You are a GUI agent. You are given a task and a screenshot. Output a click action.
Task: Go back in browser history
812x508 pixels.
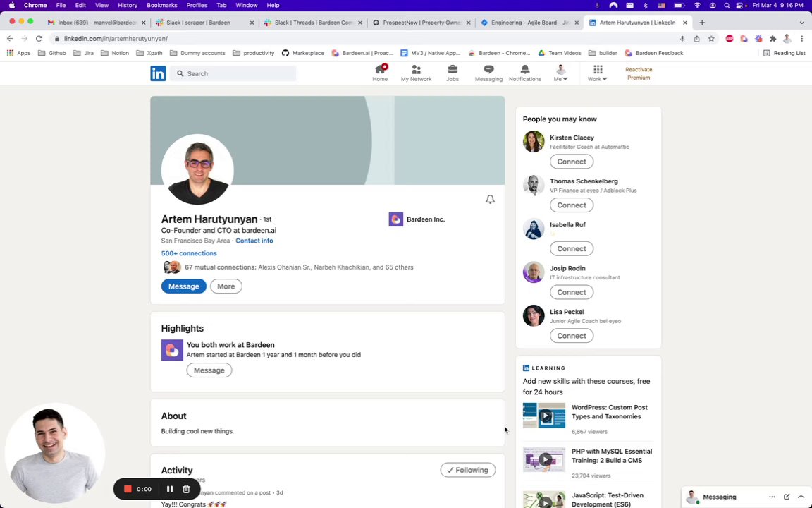click(x=10, y=38)
